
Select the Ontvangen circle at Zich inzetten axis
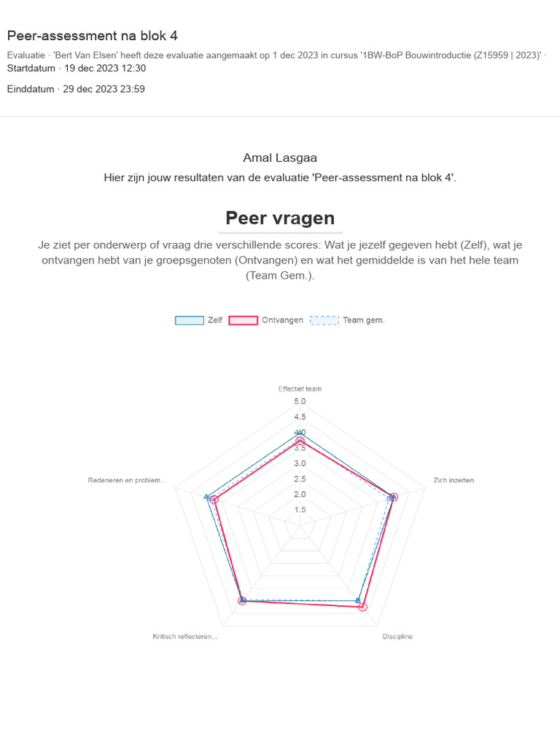click(394, 497)
